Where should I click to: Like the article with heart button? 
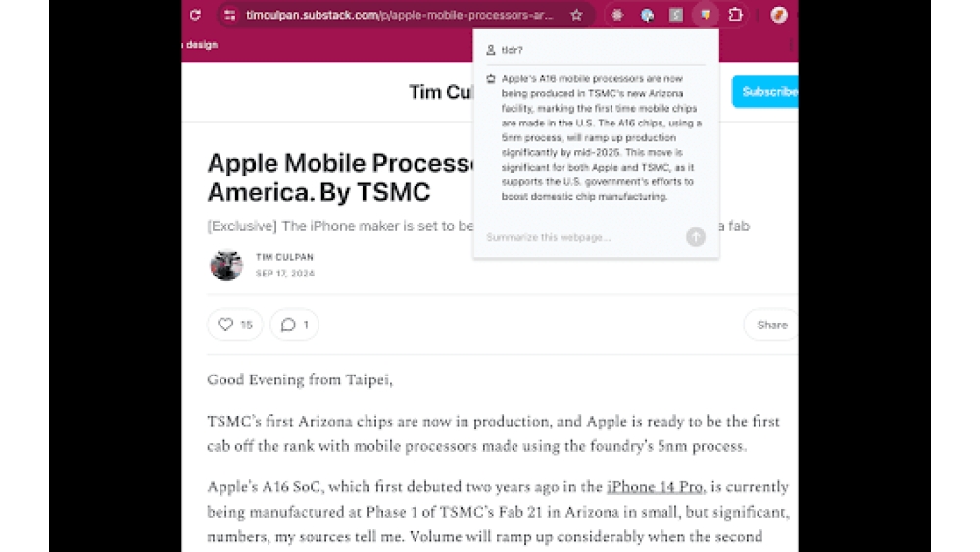coord(235,325)
